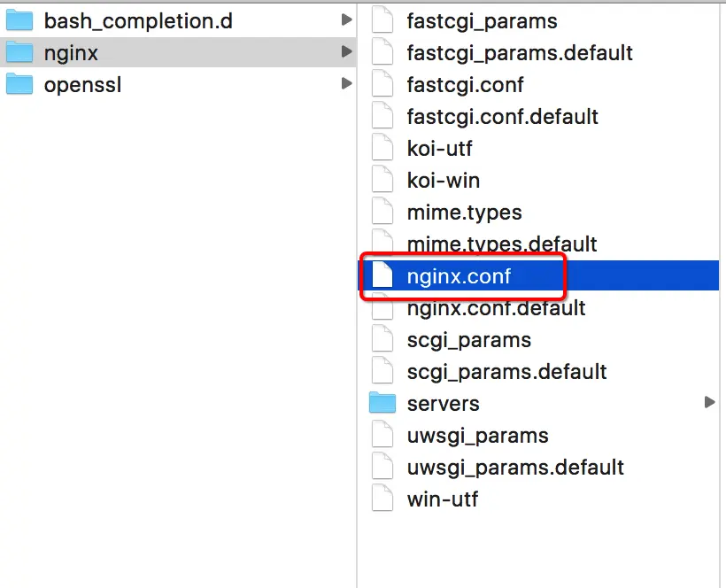This screenshot has width=726, height=588.
Task: Click the uwsgi_params file icon
Action: point(382,435)
